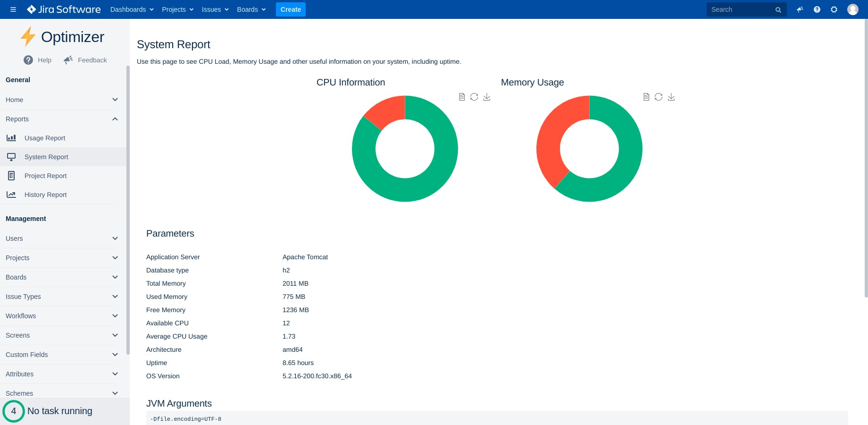868x425 pixels.
Task: Open the settings gear icon
Action: pos(834,9)
